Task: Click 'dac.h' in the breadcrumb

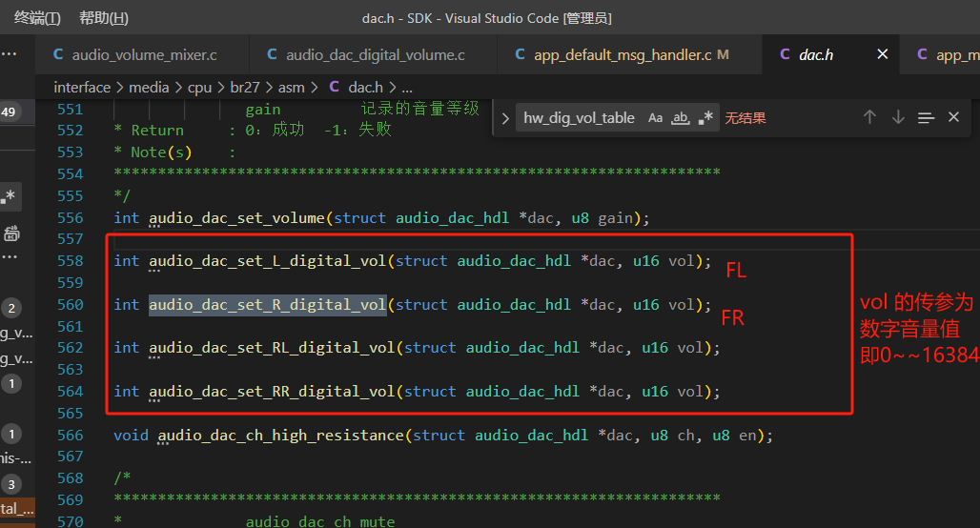Action: [x=366, y=88]
